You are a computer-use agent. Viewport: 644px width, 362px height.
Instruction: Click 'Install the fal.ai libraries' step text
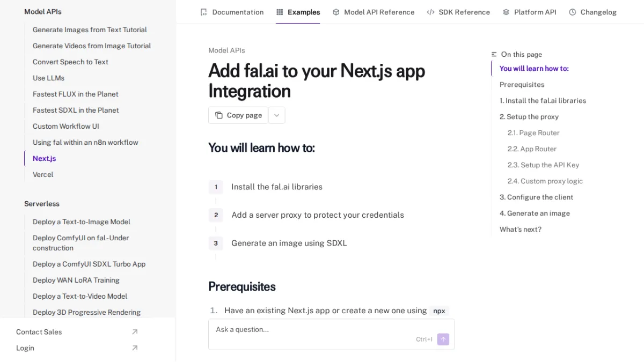pos(277,187)
